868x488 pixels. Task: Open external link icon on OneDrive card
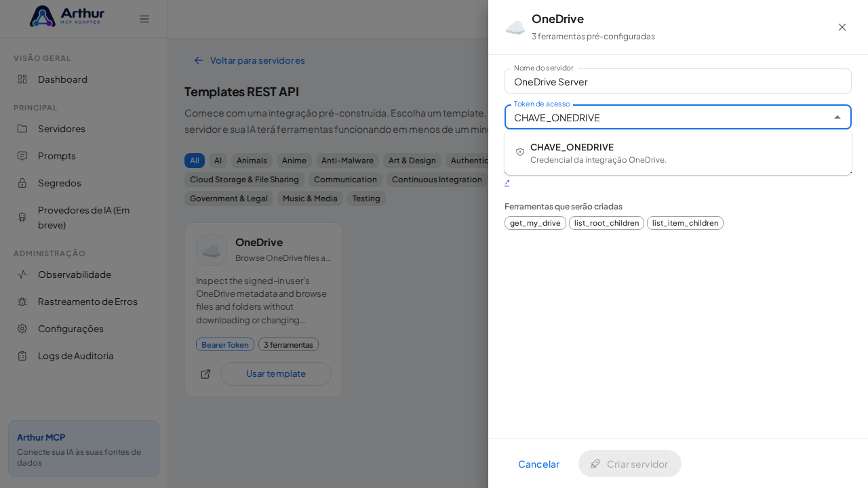click(x=205, y=374)
